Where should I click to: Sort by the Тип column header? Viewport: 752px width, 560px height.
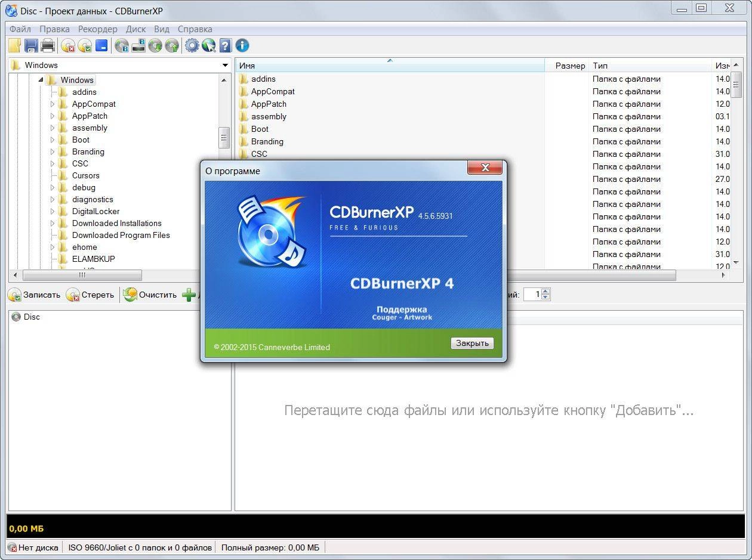point(649,66)
